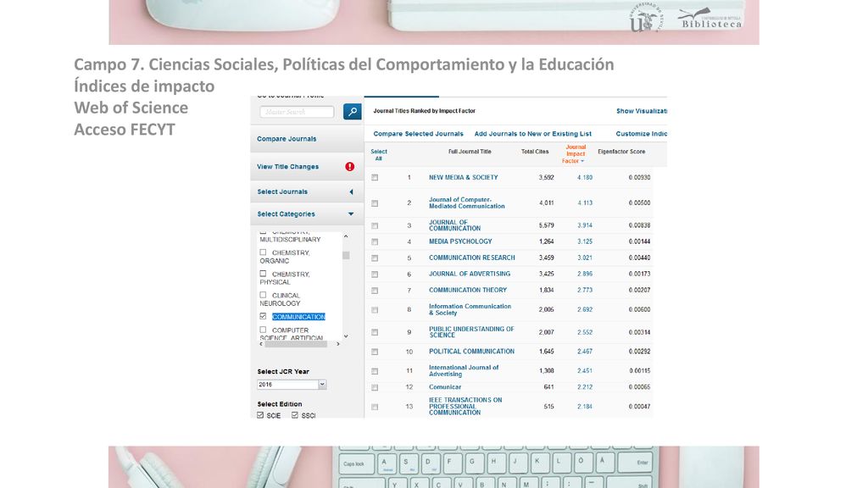
Task: Check the CHEMISTRY, PHYSICAL category
Action: 263,274
